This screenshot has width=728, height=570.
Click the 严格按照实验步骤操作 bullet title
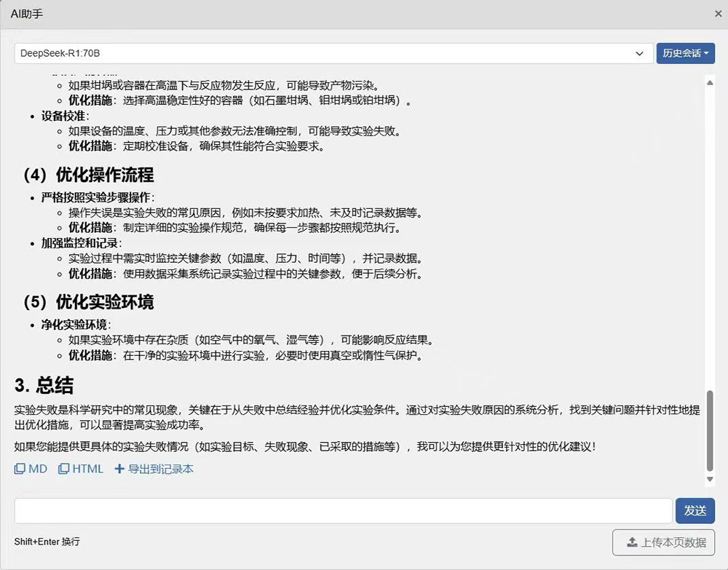[98, 197]
